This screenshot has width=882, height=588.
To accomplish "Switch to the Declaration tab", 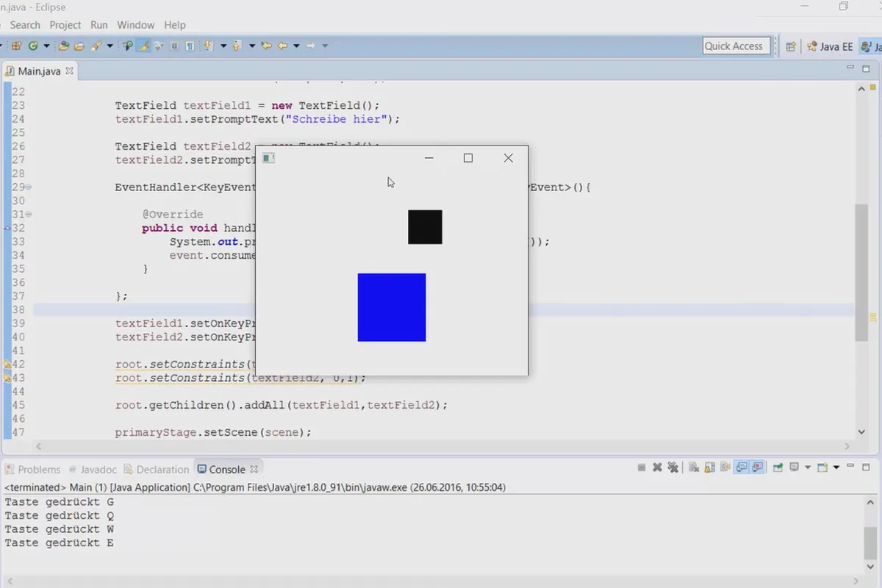I will point(157,469).
